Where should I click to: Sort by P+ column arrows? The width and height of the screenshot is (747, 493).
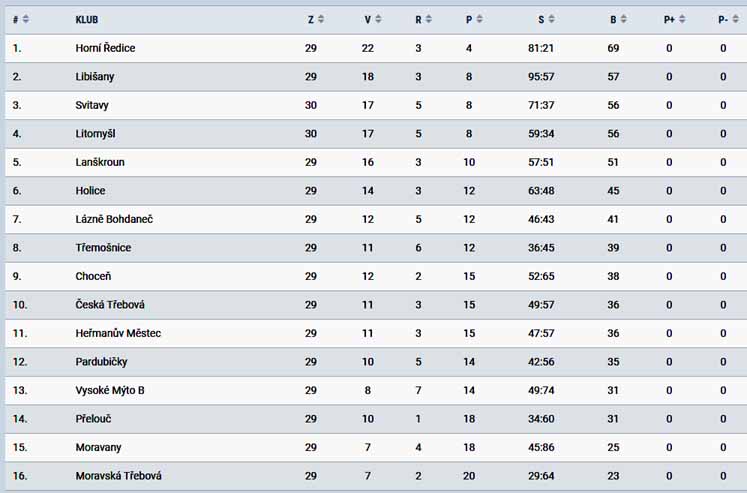pyautogui.click(x=682, y=19)
